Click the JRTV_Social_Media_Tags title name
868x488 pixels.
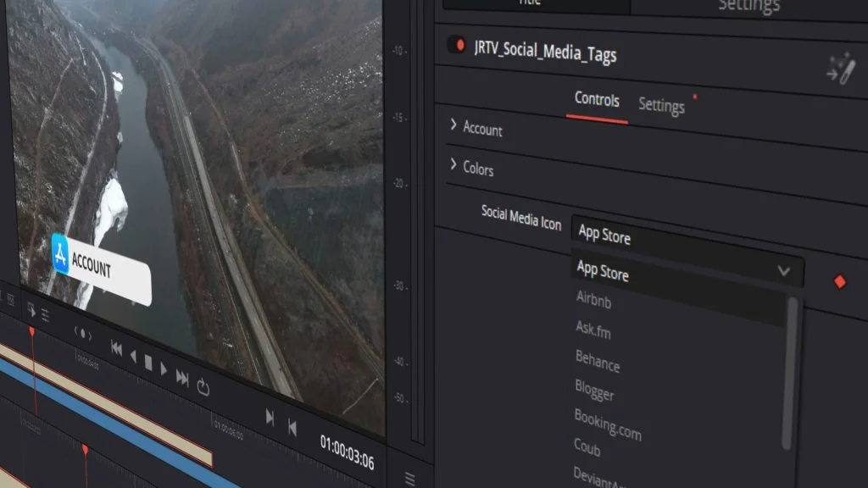point(545,53)
